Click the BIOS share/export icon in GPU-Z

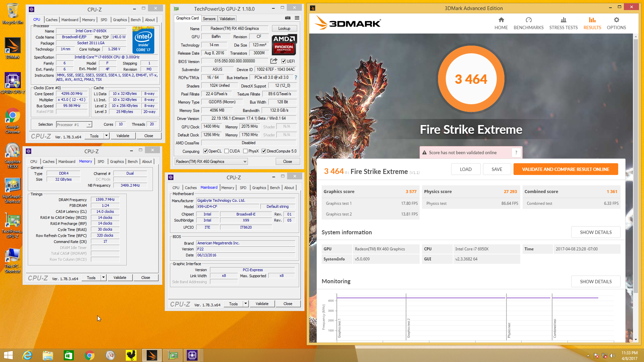click(274, 61)
